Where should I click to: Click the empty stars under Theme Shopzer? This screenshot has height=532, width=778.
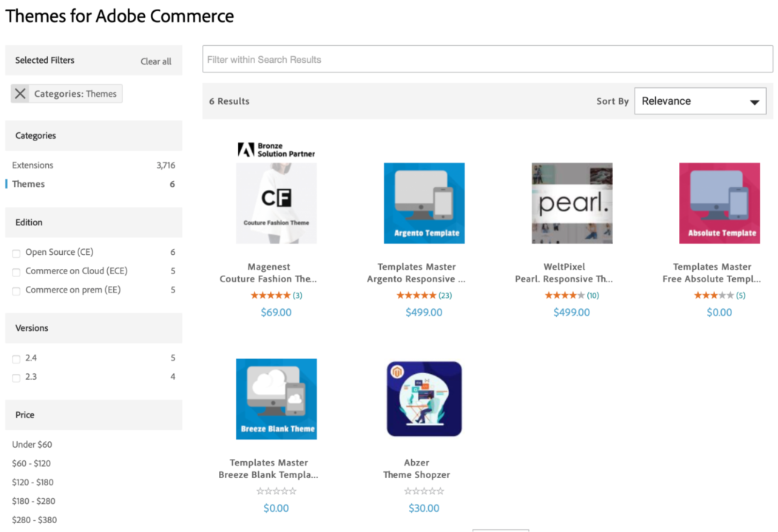[x=424, y=491]
